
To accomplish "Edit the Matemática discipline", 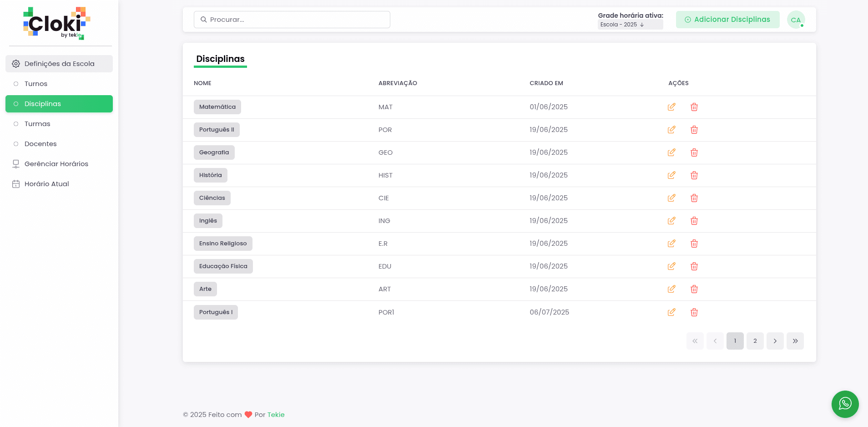I will point(671,107).
